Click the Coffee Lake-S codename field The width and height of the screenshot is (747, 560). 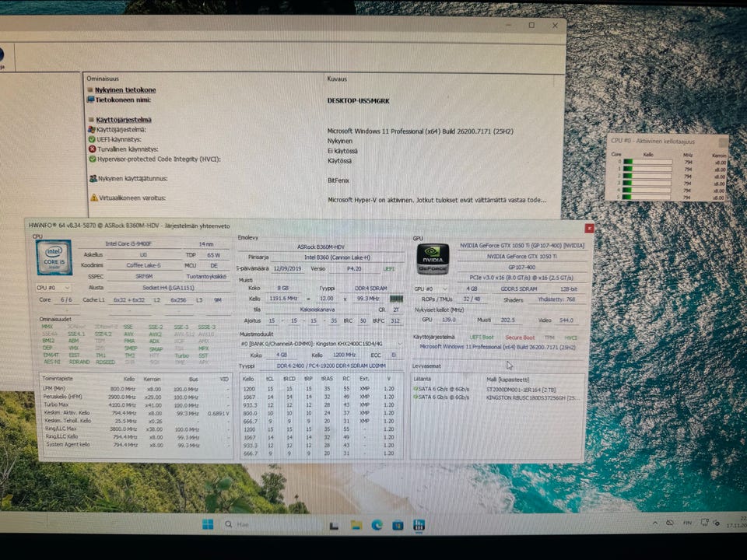click(143, 265)
